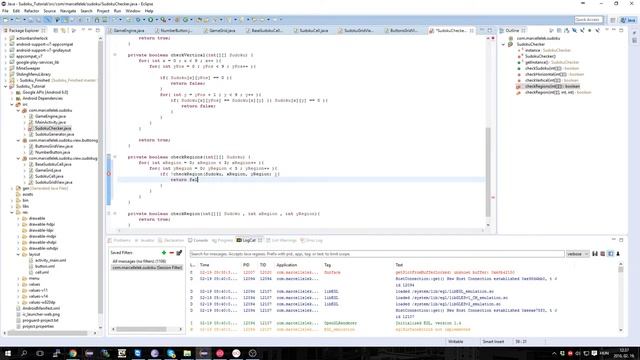Click the Windows taskbar search icon

[x=24, y=353]
